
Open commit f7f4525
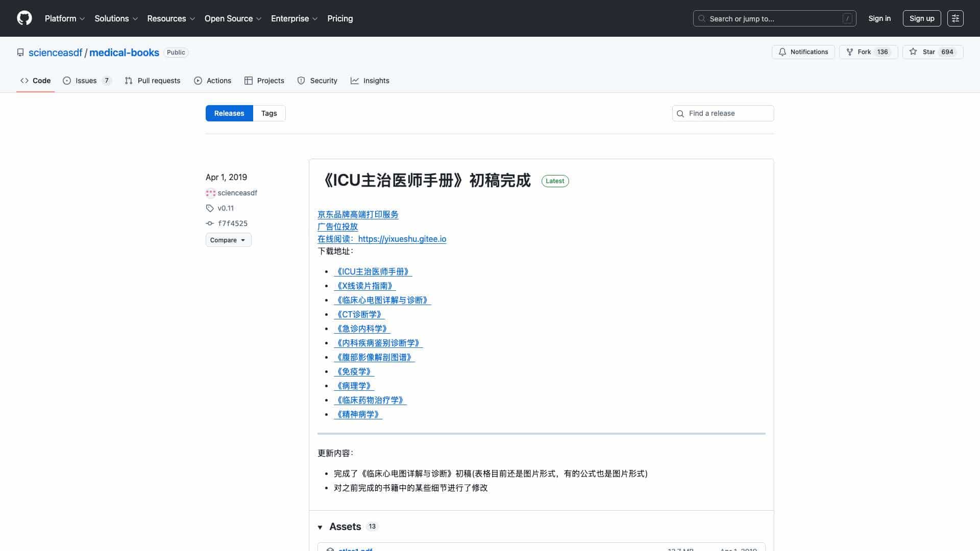232,223
